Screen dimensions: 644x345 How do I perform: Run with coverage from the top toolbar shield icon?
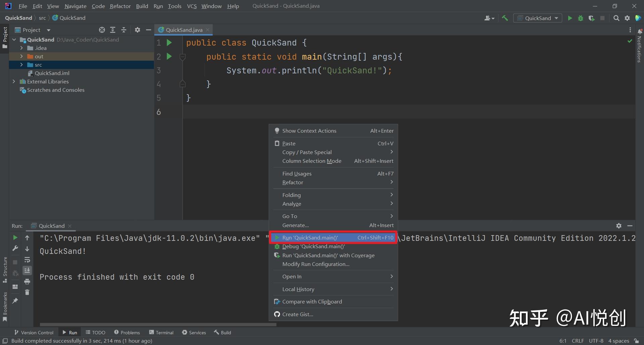point(591,18)
